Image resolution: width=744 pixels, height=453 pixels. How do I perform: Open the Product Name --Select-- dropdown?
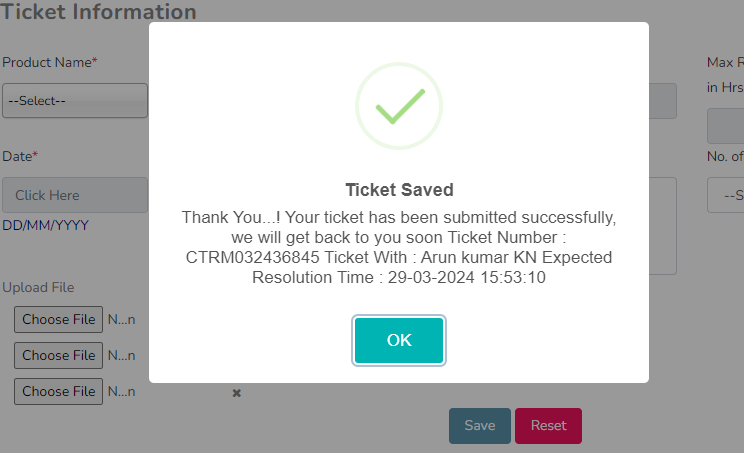click(x=75, y=101)
